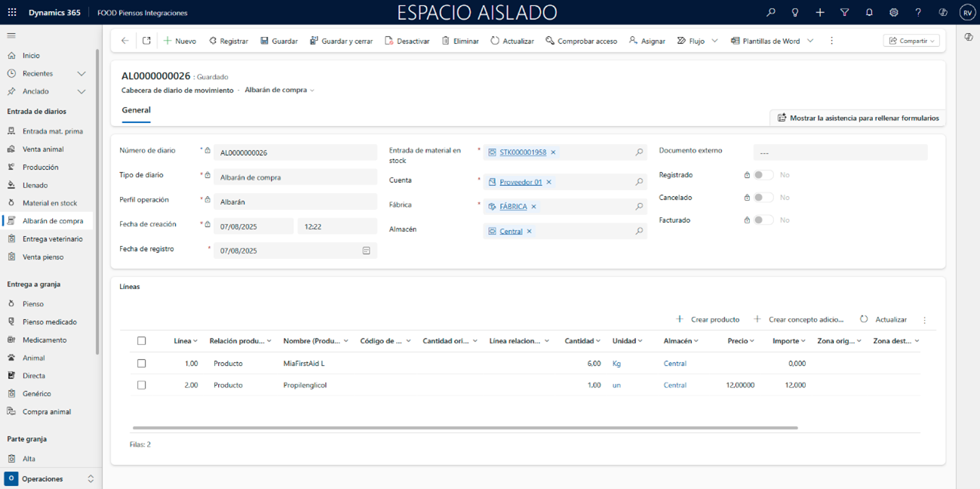This screenshot has height=489, width=980.
Task: Click the search magnifier icon in top bar
Action: point(770,13)
